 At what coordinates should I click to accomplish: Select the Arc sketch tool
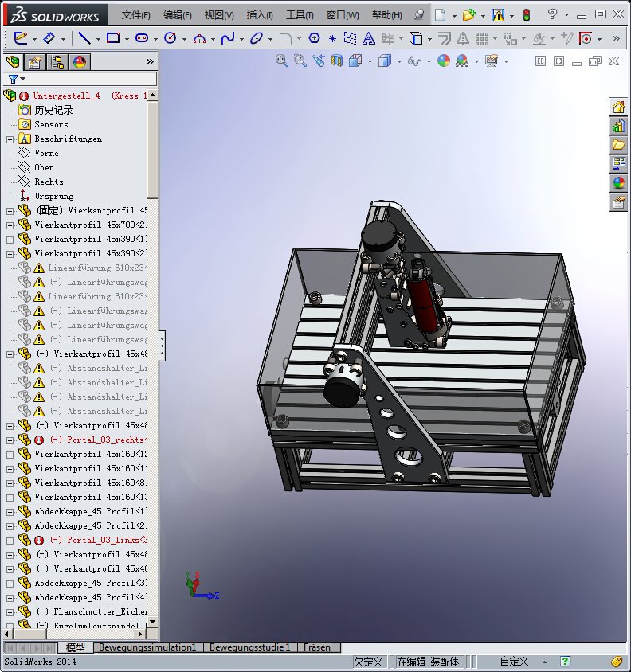click(199, 38)
